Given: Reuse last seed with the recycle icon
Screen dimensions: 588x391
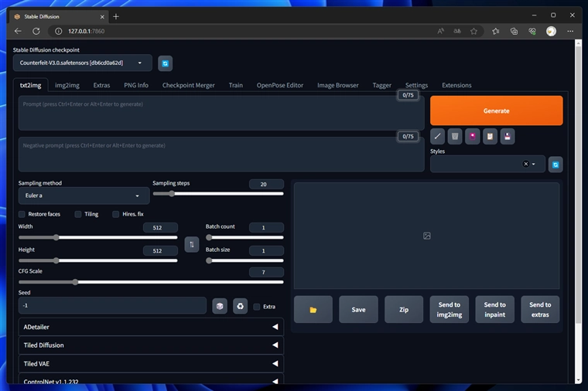Looking at the screenshot, I should 240,306.
